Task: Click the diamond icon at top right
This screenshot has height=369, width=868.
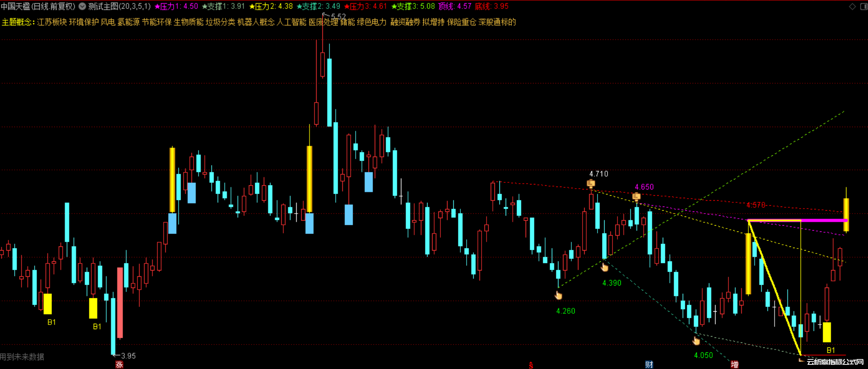Action: (x=852, y=6)
